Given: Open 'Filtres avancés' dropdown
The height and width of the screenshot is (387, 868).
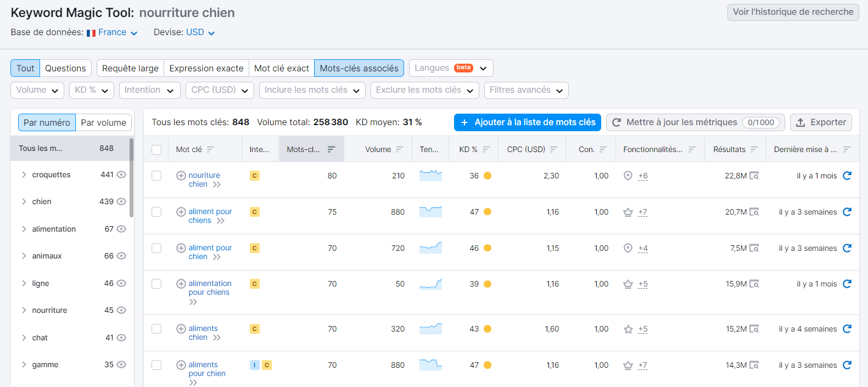Looking at the screenshot, I should coord(527,90).
